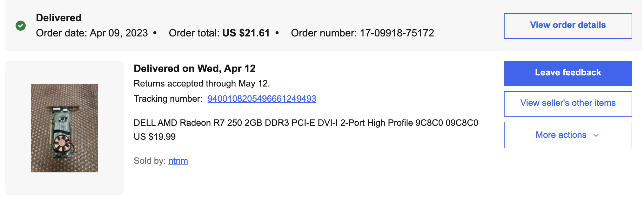
Task: Click the chevron arrow beside More actions
Action: coord(596,135)
